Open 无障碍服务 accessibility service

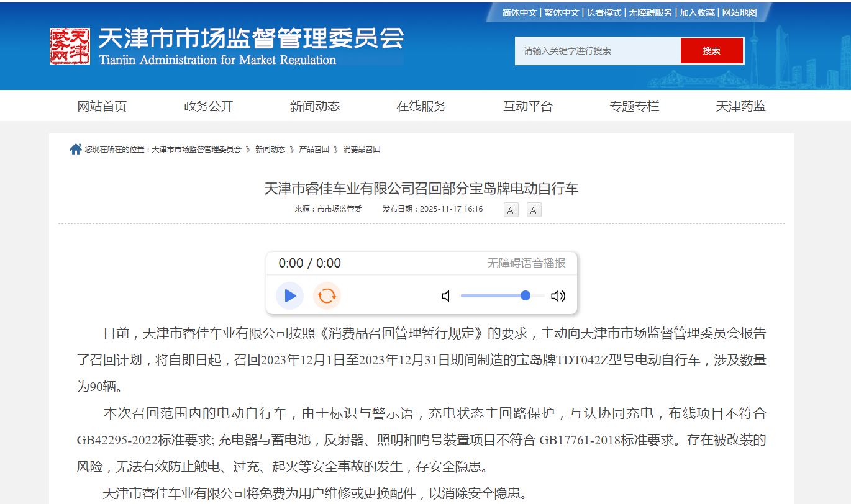coord(650,12)
